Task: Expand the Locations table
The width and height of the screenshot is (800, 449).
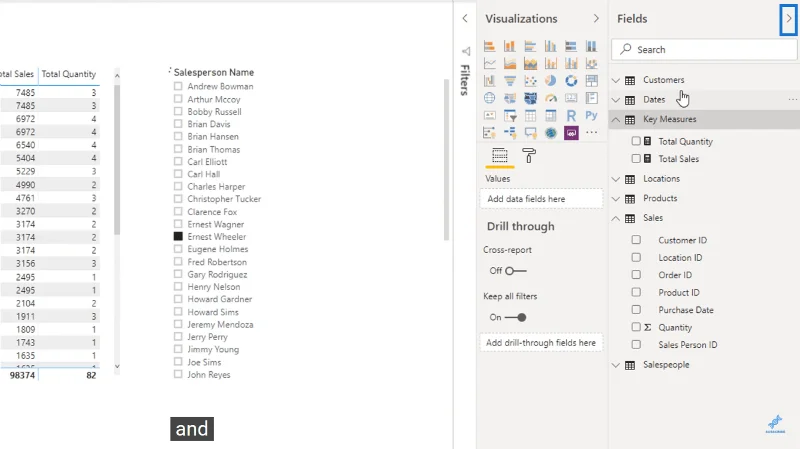Action: click(x=616, y=179)
